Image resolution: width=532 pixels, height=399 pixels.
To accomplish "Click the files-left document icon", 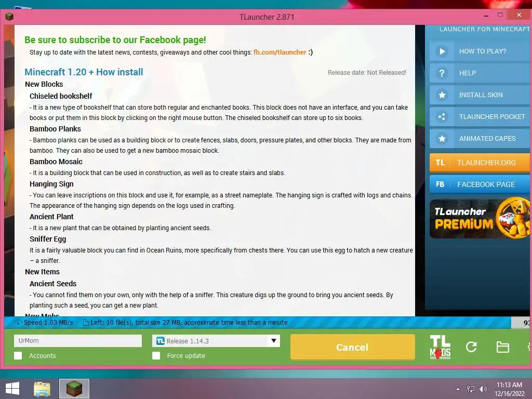I will (86, 323).
